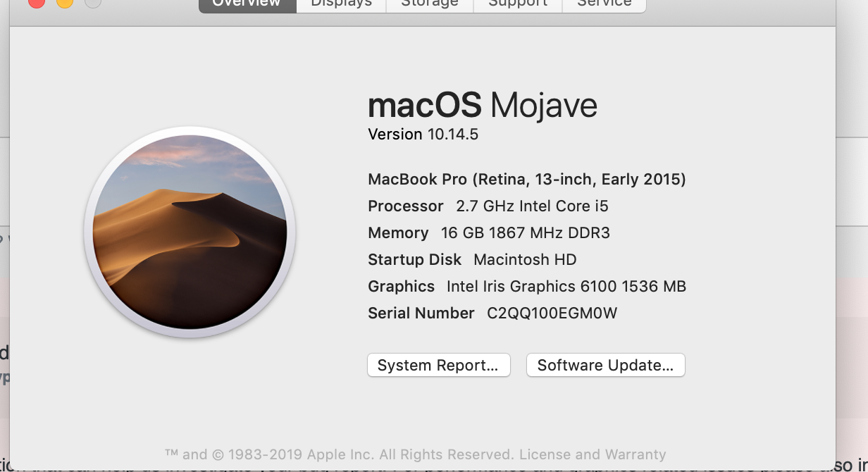Switch to the Overview tab

tap(248, 5)
